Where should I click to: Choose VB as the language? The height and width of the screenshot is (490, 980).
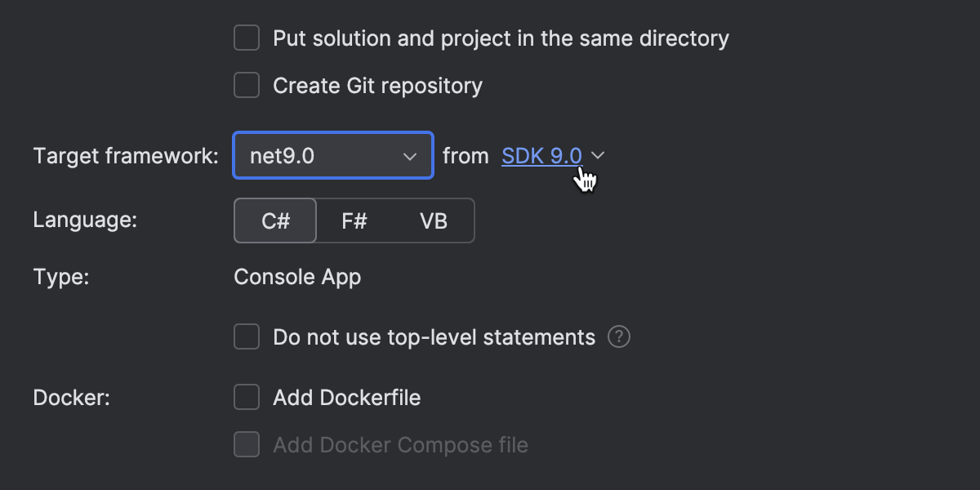[433, 220]
